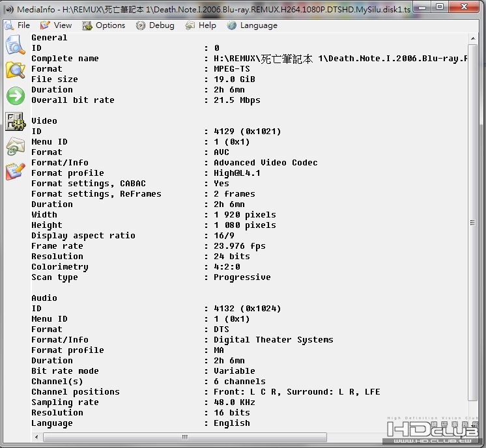The height and width of the screenshot is (448, 486).
Task: Click the 'High@L4.1' profile value
Action: [x=237, y=173]
